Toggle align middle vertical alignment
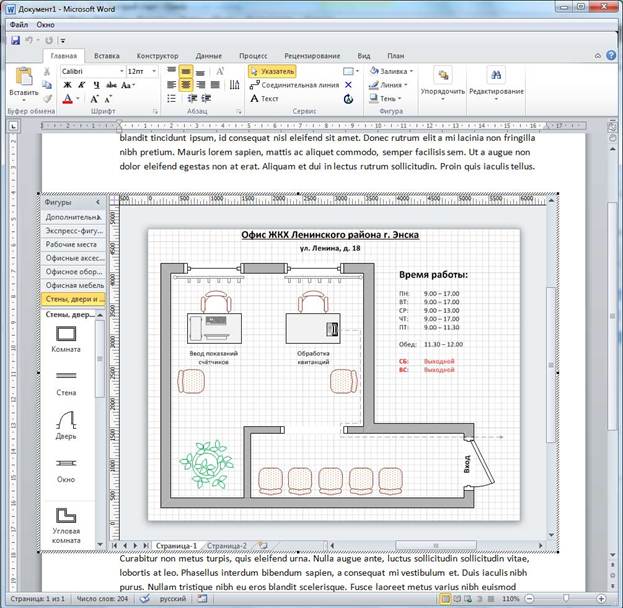This screenshot has height=608, width=623. tap(186, 71)
